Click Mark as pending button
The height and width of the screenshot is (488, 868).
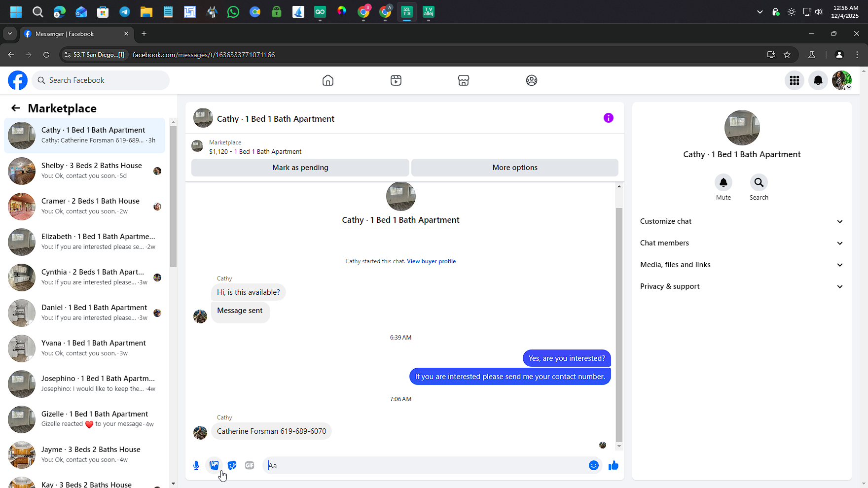point(300,168)
